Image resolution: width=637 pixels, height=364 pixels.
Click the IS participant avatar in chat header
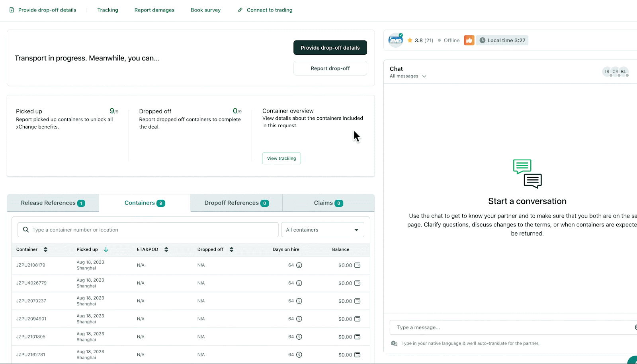(x=607, y=72)
